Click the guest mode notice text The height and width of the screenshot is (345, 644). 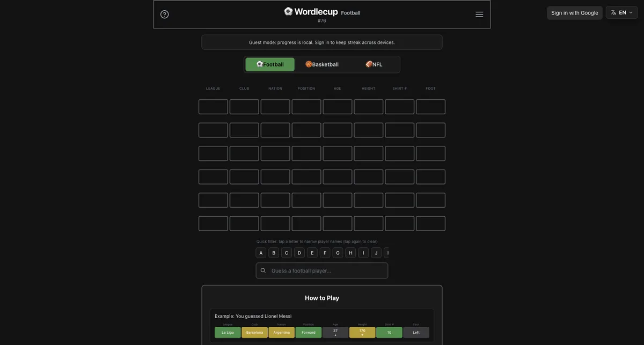pyautogui.click(x=322, y=42)
